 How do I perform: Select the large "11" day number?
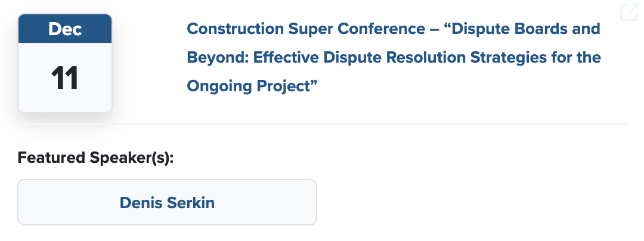(65, 78)
